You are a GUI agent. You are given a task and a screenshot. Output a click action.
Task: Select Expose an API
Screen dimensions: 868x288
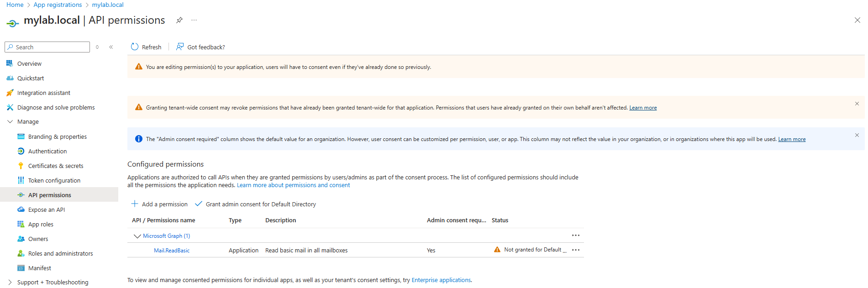pyautogui.click(x=46, y=209)
